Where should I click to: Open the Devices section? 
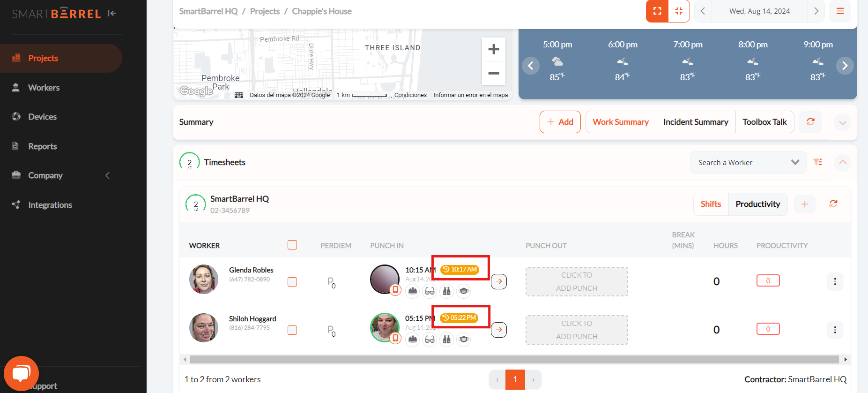tap(42, 117)
